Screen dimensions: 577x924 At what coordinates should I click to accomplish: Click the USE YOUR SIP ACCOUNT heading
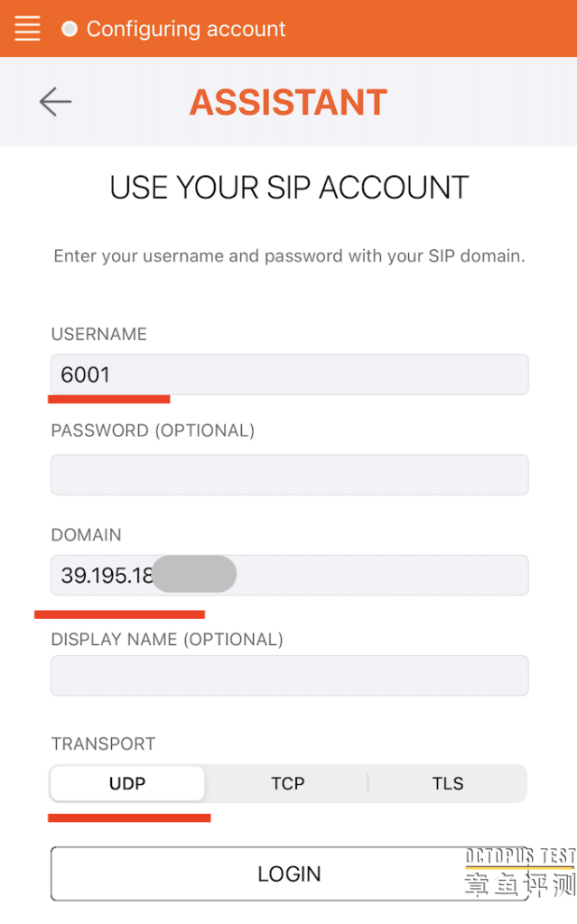click(x=288, y=187)
